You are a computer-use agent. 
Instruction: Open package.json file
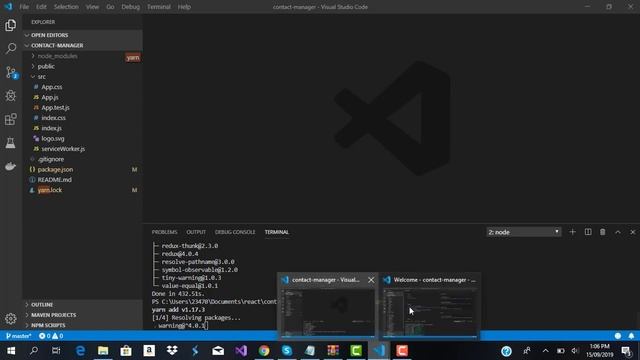(82, 169)
